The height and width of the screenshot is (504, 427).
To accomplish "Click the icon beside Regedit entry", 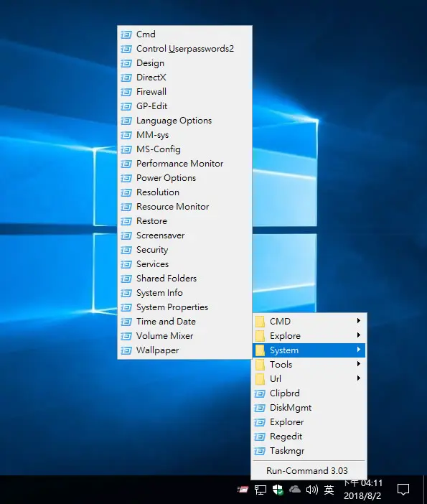I will pyautogui.click(x=260, y=437).
